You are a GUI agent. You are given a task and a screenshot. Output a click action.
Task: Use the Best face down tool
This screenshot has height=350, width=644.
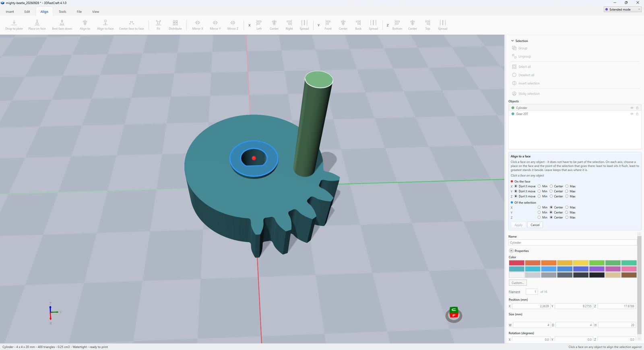(62, 25)
